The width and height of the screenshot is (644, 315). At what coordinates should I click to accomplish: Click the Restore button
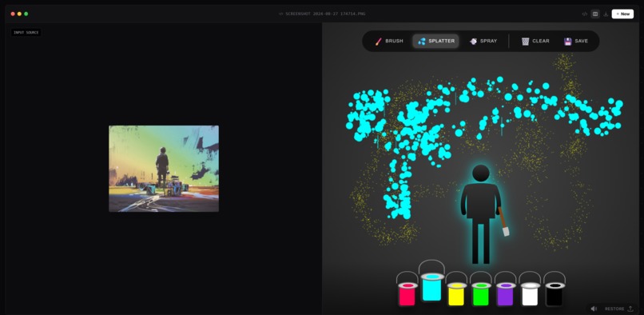point(619,309)
